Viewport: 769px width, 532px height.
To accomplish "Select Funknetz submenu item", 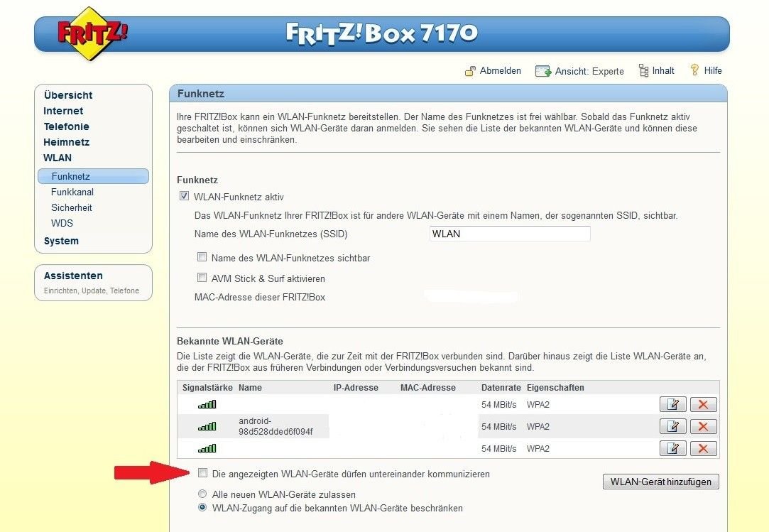I will coord(93,176).
